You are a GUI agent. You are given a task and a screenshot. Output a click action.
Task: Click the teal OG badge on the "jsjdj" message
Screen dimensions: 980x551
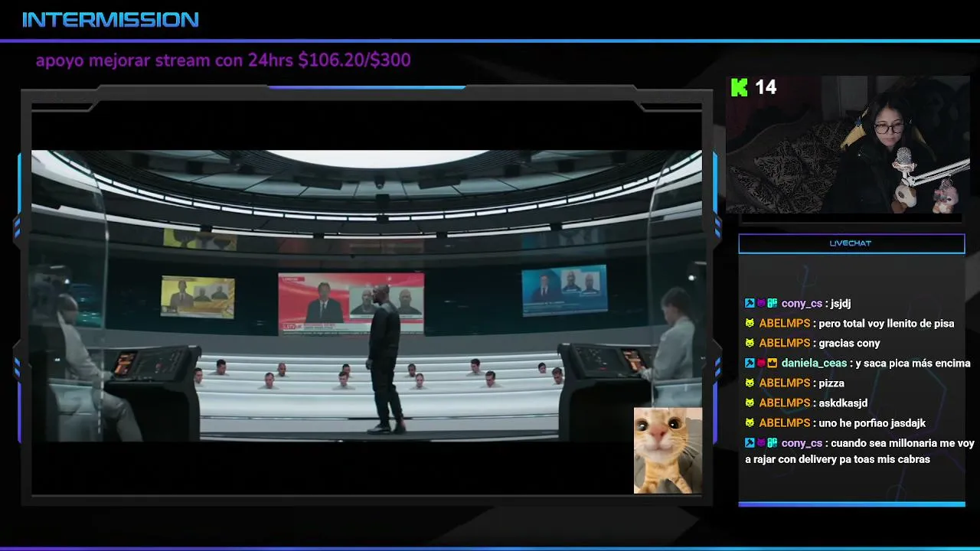(773, 304)
